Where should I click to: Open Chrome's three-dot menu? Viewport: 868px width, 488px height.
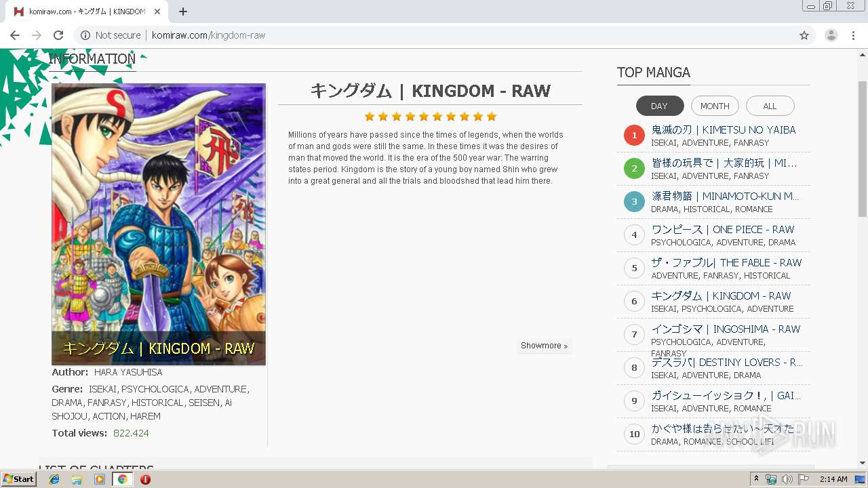click(854, 35)
